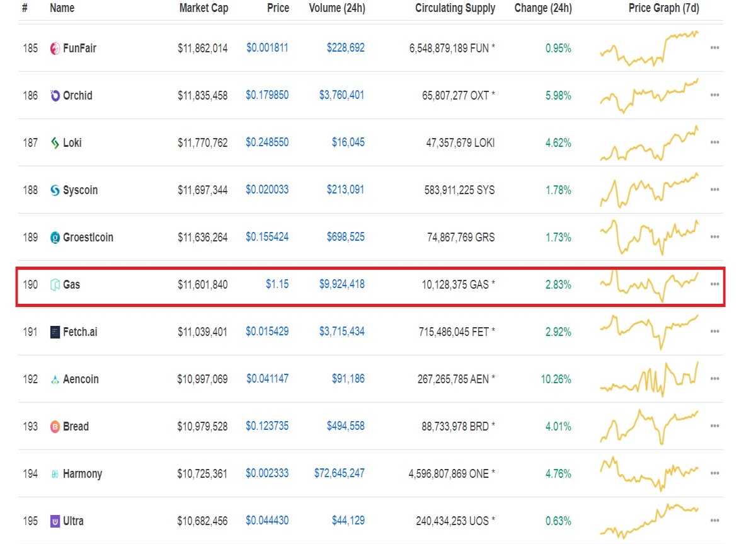756x544 pixels.
Task: Click the Ultra supply 240,434,253 UOS
Action: click(x=455, y=521)
